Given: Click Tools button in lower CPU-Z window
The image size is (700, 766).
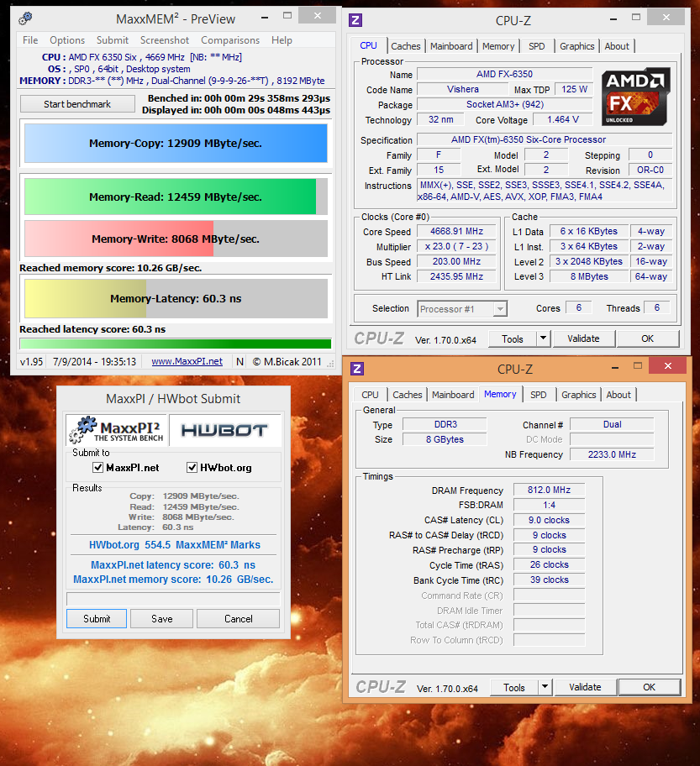Looking at the screenshot, I should 514,687.
